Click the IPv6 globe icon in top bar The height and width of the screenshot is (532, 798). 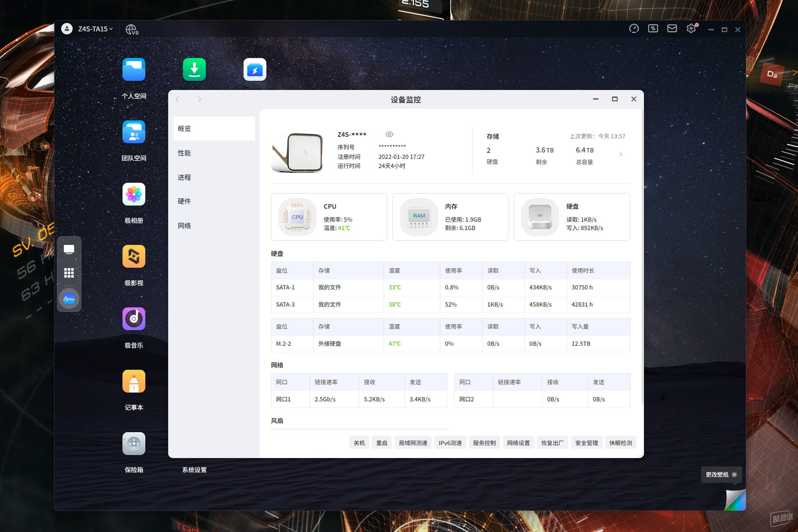click(x=132, y=29)
